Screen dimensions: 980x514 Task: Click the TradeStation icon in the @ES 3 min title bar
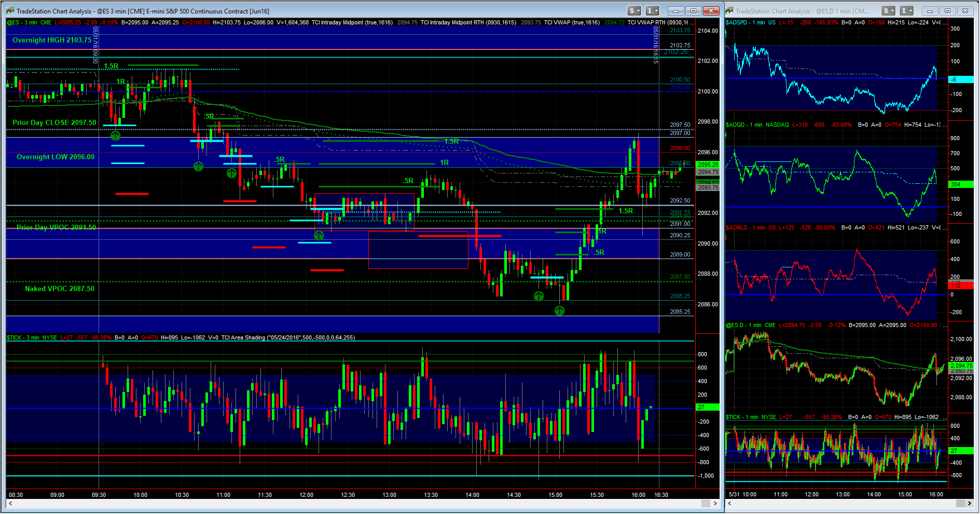(10, 11)
